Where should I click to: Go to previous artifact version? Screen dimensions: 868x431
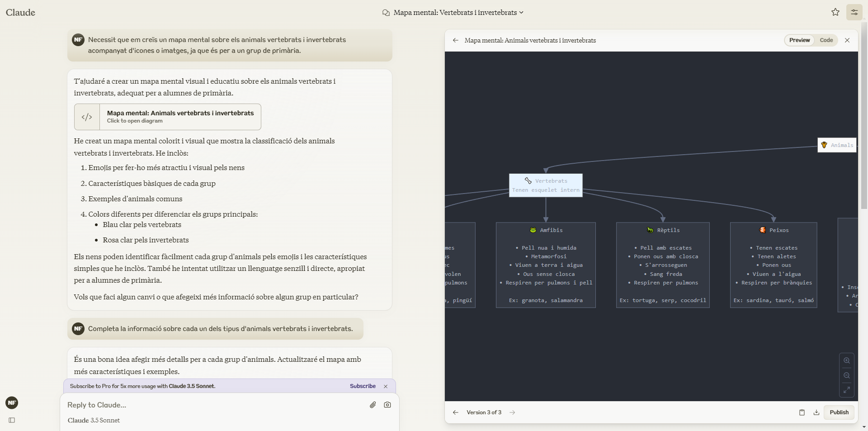pos(456,412)
